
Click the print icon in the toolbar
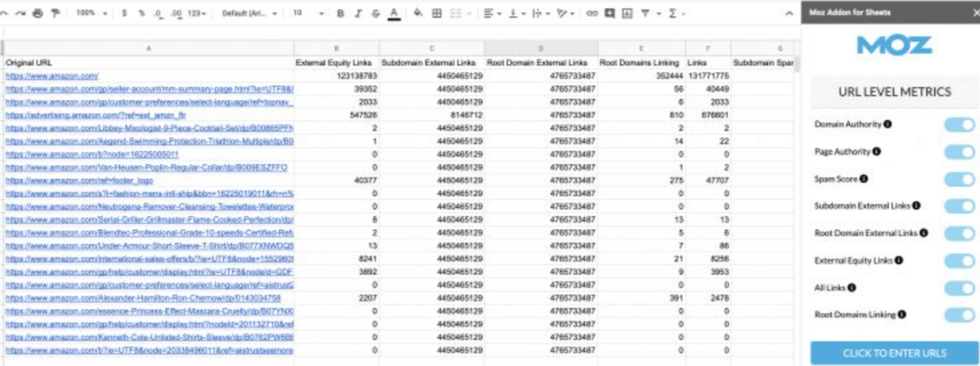coord(38,13)
